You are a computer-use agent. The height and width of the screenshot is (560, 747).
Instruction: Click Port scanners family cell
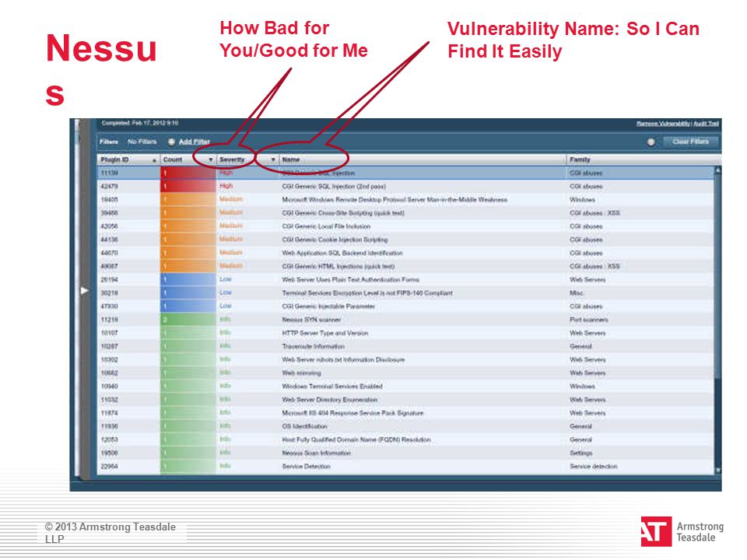[x=589, y=320]
